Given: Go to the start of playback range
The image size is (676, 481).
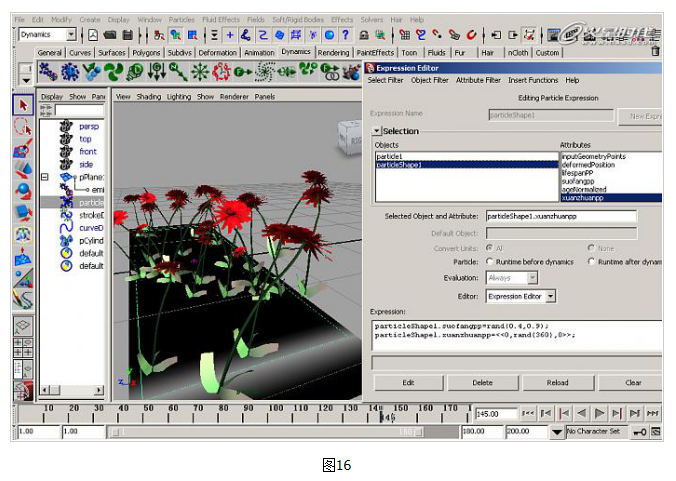Looking at the screenshot, I should click(528, 414).
